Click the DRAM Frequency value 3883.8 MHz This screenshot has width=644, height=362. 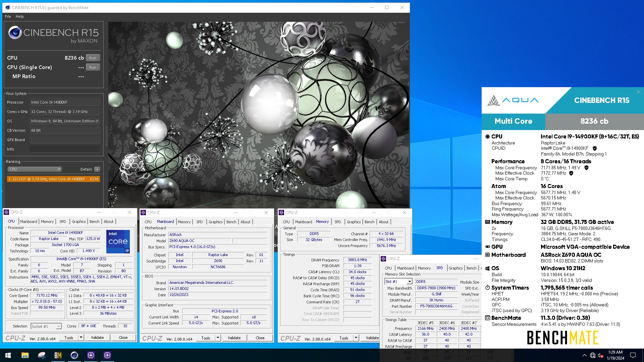(x=358, y=260)
